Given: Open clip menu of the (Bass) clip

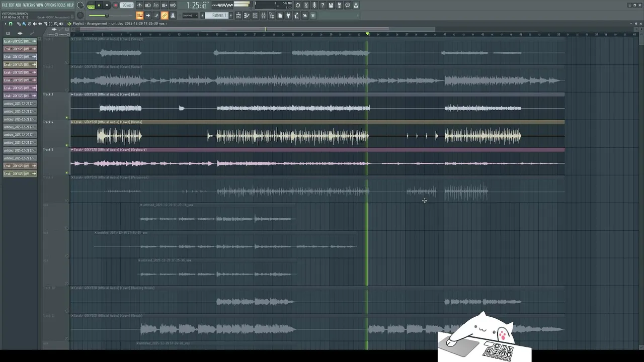Looking at the screenshot, I should click(x=72, y=94).
